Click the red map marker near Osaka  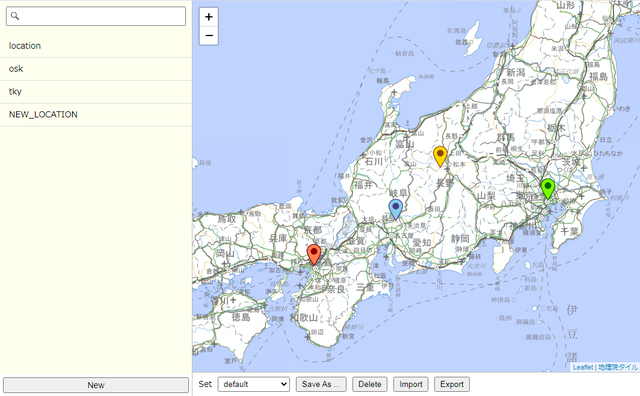[313, 254]
